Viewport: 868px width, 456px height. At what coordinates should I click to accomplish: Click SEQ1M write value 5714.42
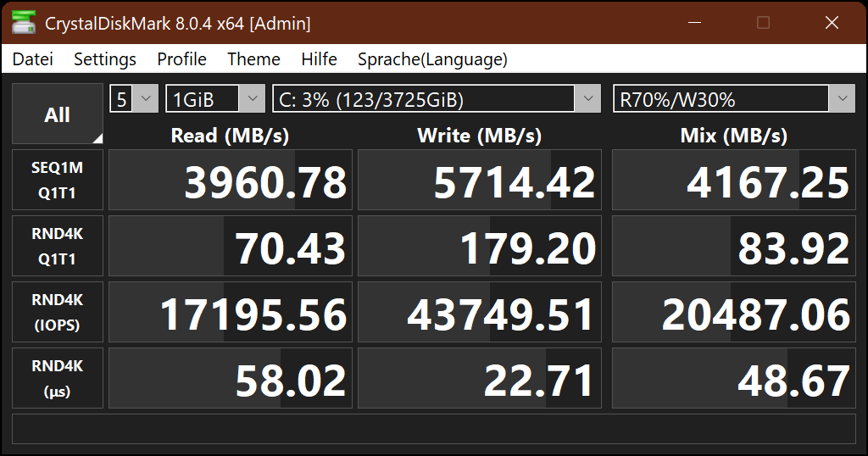click(x=480, y=180)
